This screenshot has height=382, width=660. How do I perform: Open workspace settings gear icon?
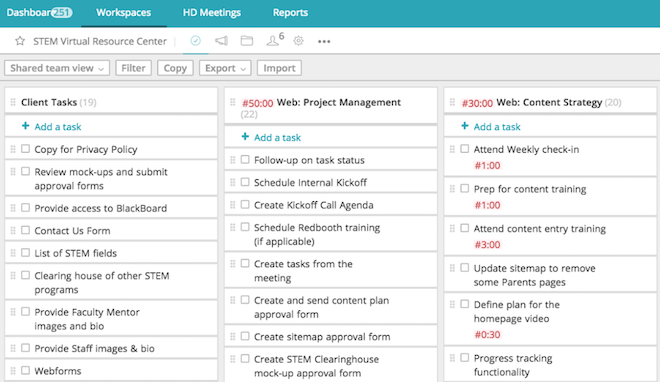point(298,41)
